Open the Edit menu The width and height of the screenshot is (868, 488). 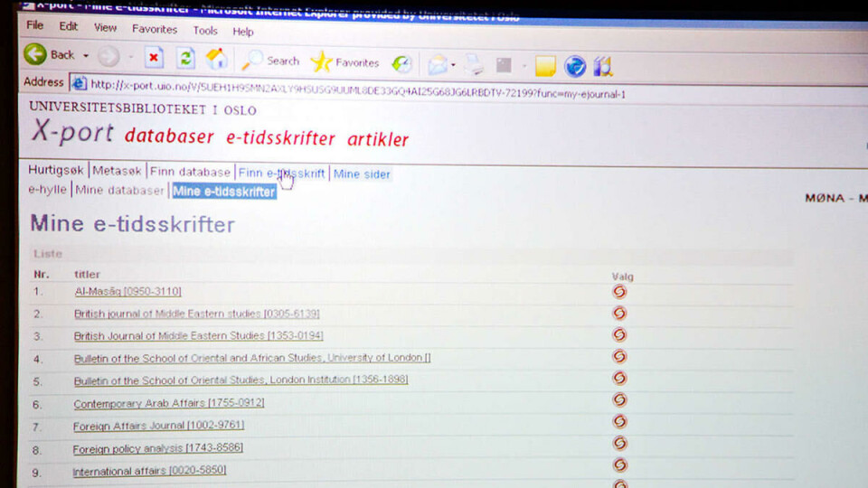pos(69,26)
